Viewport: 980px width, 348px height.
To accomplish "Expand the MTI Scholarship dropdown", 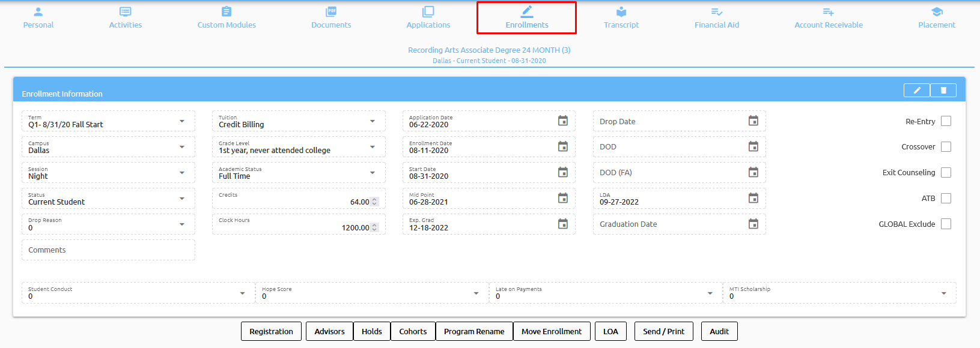I will click(943, 293).
